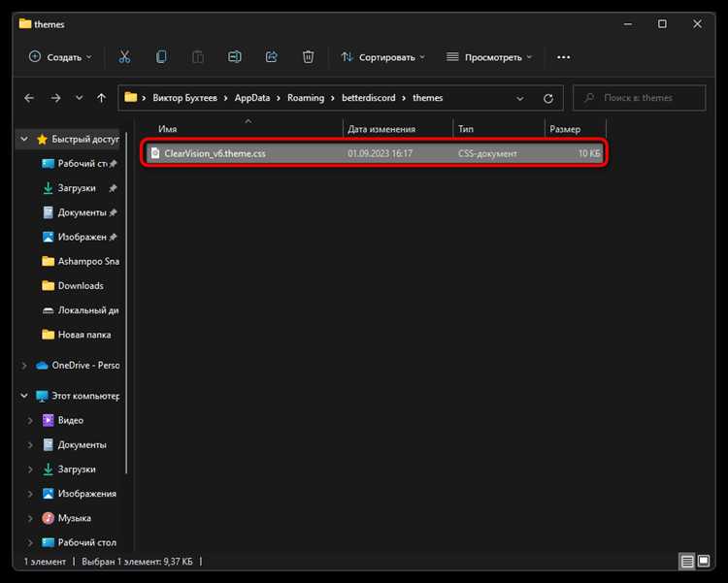Switch to large thumbnails view icon

pyautogui.click(x=704, y=562)
